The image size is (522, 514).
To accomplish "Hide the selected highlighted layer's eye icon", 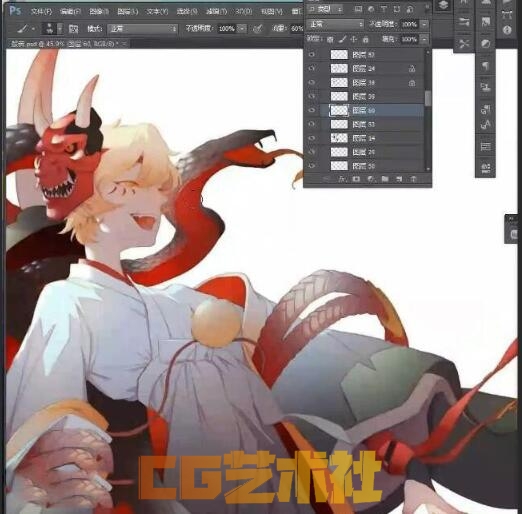I will click(x=312, y=110).
